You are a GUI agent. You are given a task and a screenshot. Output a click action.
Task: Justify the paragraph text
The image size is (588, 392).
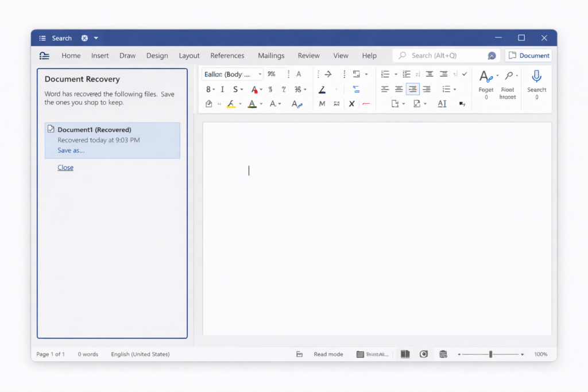pyautogui.click(x=427, y=89)
